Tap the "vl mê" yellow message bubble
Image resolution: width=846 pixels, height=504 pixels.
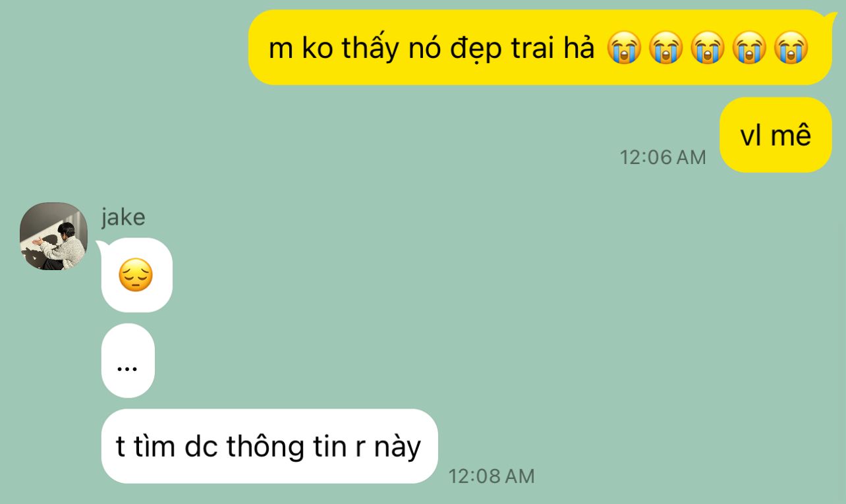tap(775, 135)
